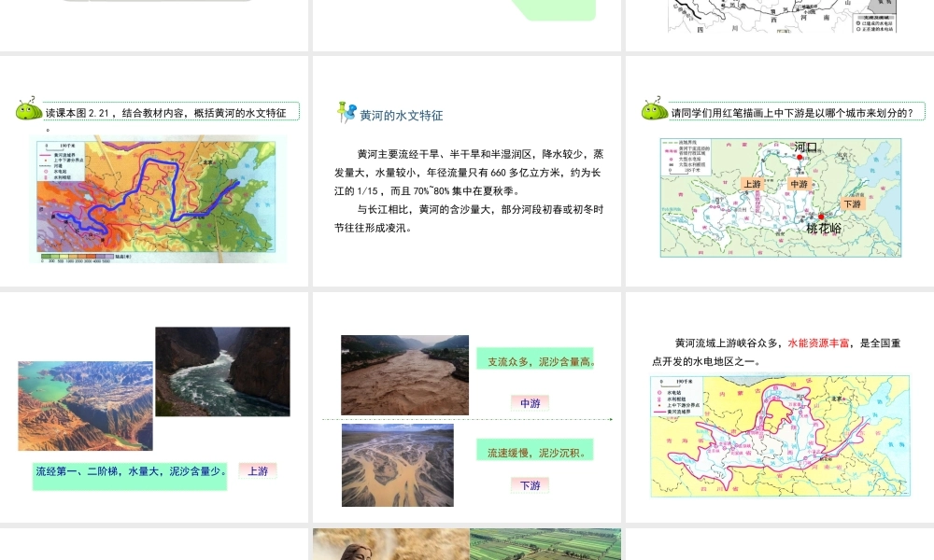Click the text 读课本图2.21，结合教材内容

click(165, 113)
